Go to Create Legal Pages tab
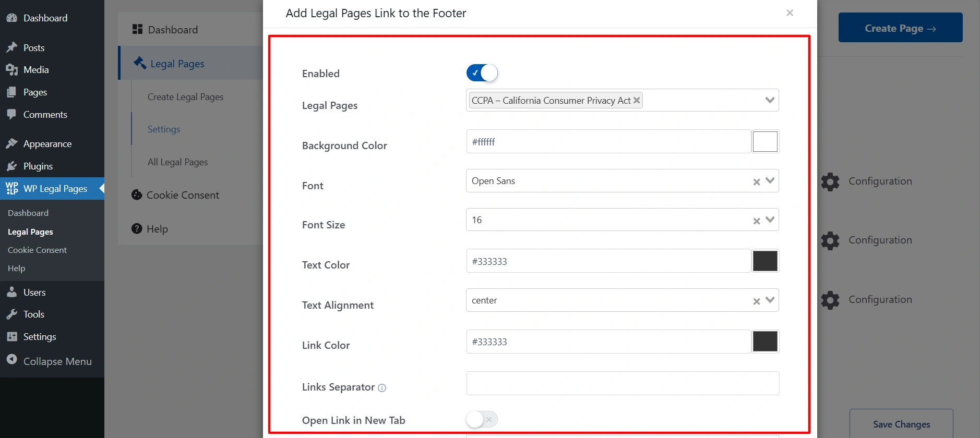 click(185, 97)
